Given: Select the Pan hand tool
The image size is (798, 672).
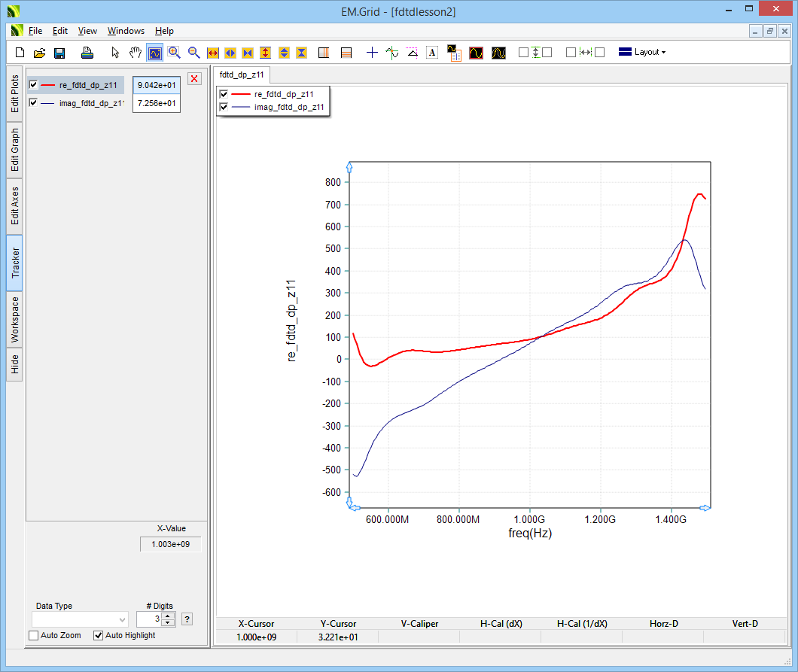Looking at the screenshot, I should tap(136, 53).
